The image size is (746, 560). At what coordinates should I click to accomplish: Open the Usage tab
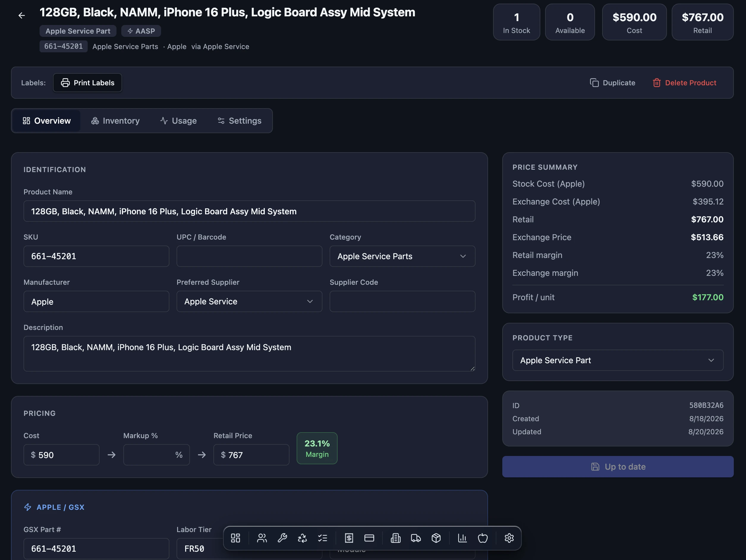click(178, 121)
